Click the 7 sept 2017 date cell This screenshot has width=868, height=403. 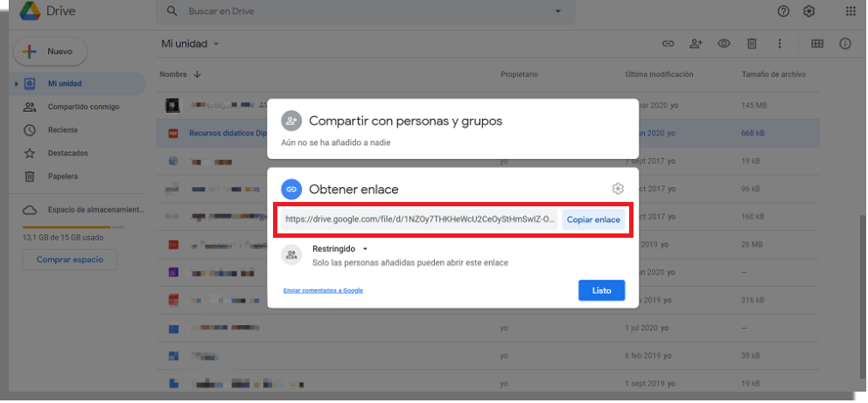(x=651, y=162)
